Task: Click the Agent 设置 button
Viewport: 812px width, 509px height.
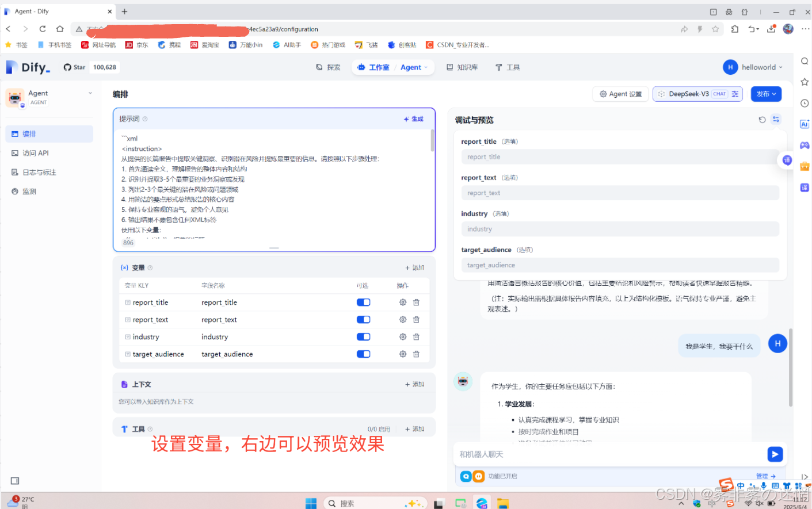Action: coord(620,94)
